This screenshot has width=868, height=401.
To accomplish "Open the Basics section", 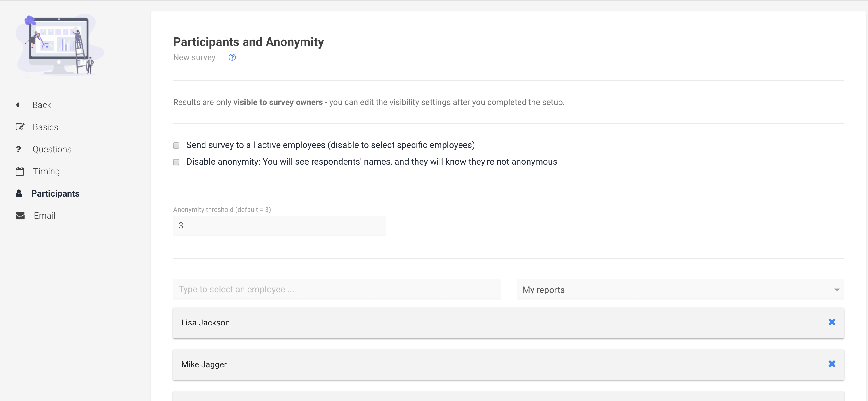I will click(45, 127).
